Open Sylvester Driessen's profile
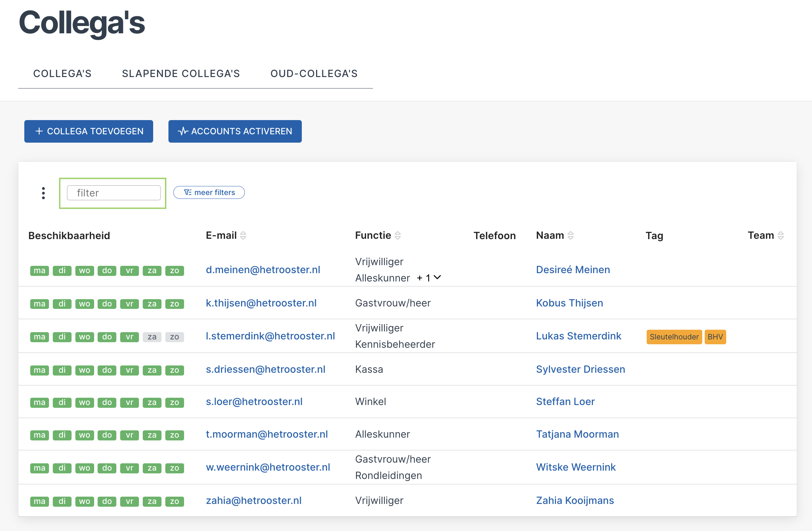812x531 pixels. (581, 369)
